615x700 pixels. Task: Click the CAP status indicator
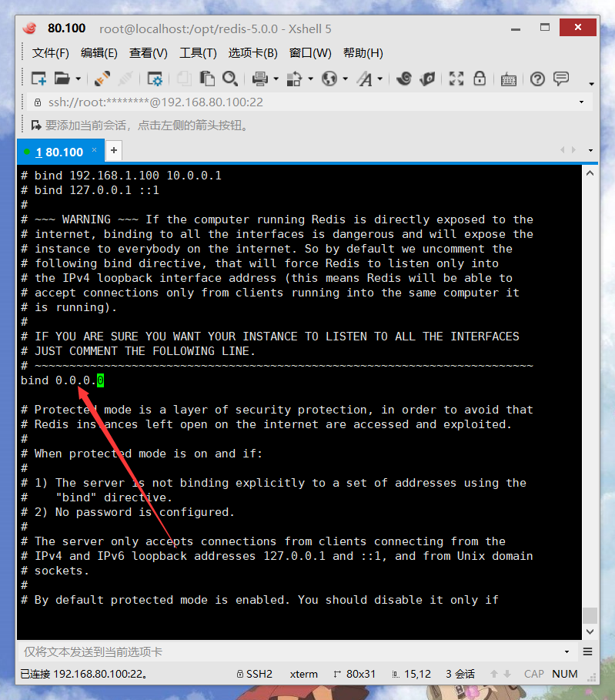coord(534,674)
